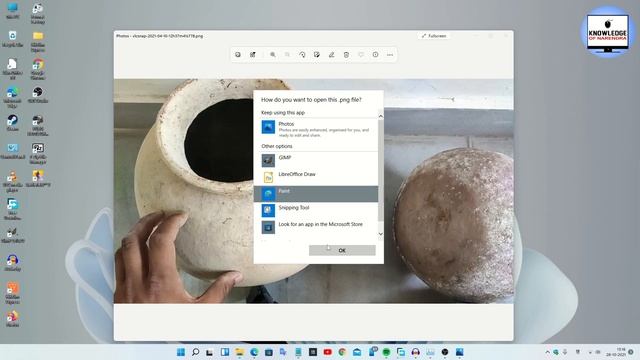Expand the system tray hidden icons chevron
The image size is (640, 360).
[547, 352]
